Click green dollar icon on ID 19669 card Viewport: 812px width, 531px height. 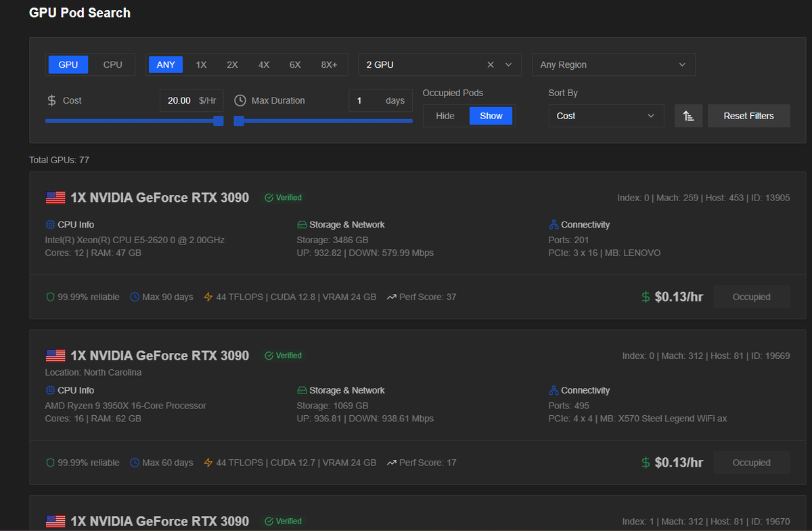(x=646, y=463)
